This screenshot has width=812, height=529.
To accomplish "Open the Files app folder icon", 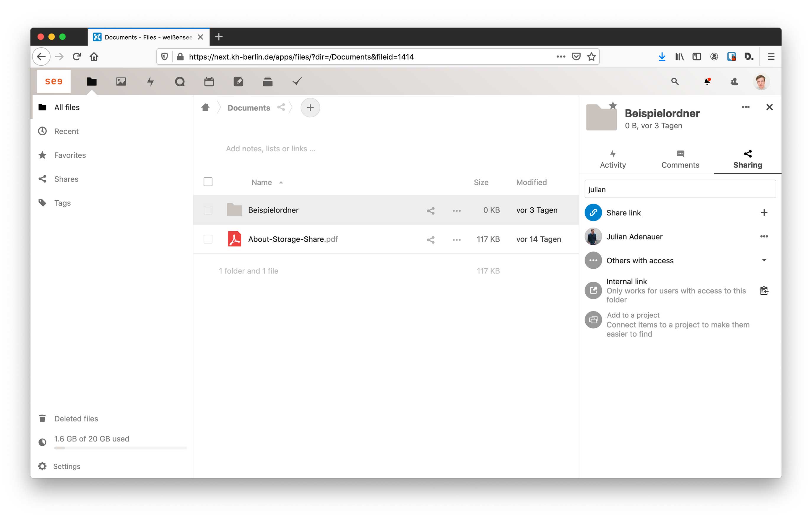I will [91, 82].
